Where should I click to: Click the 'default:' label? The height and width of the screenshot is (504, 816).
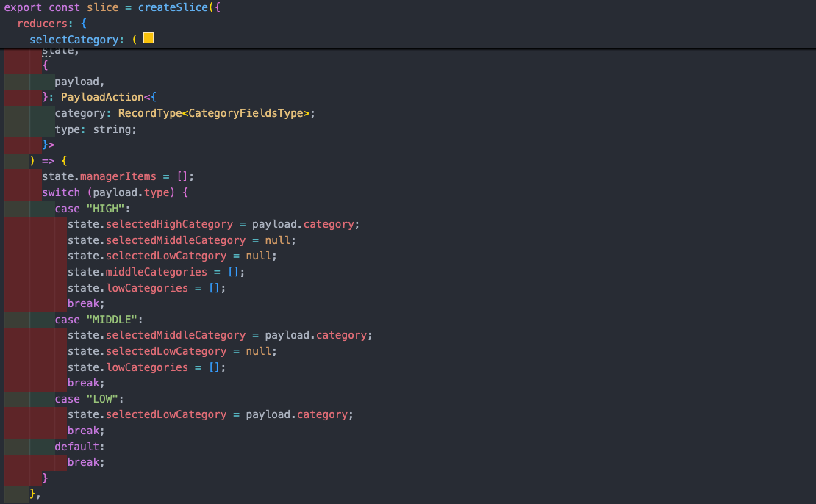pyautogui.click(x=79, y=447)
